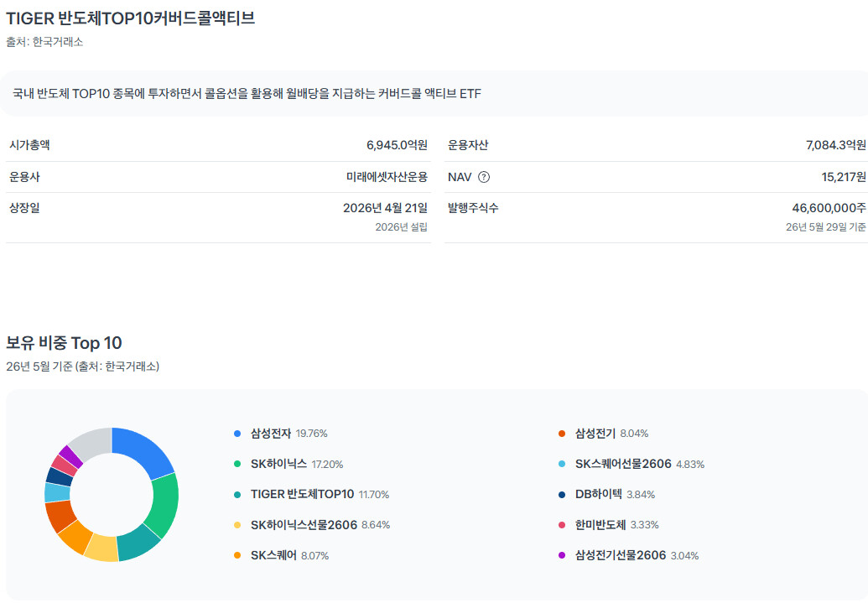Click the SK하이닉스 holding name
Screen dimensions: 868x603
point(278,464)
